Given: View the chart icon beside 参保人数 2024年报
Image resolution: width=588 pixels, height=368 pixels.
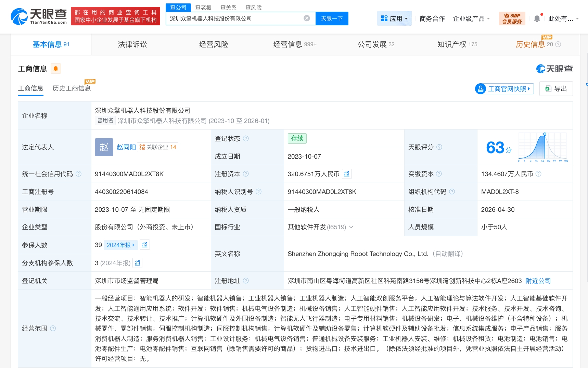Looking at the screenshot, I should [145, 245].
